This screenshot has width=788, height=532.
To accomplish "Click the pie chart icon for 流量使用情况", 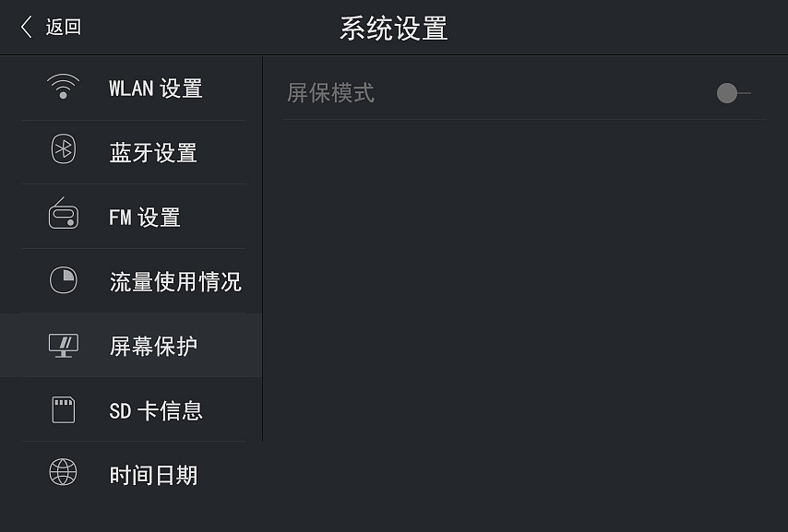I will pyautogui.click(x=62, y=280).
